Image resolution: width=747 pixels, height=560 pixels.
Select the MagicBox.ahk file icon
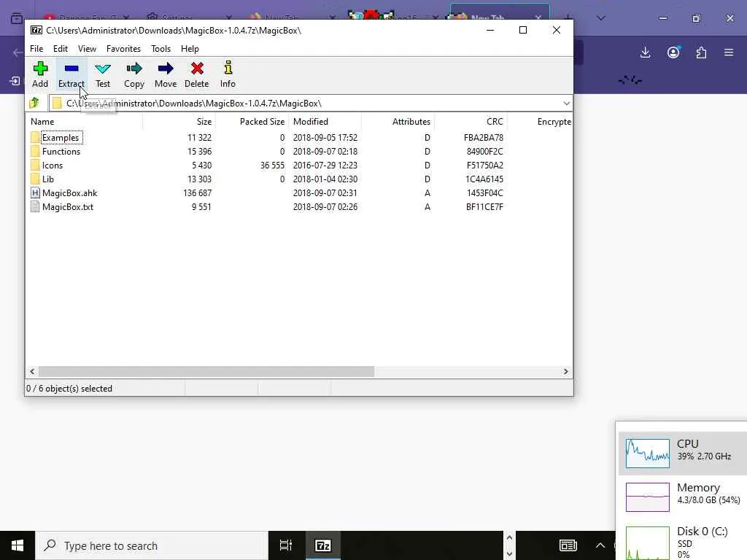pos(35,192)
